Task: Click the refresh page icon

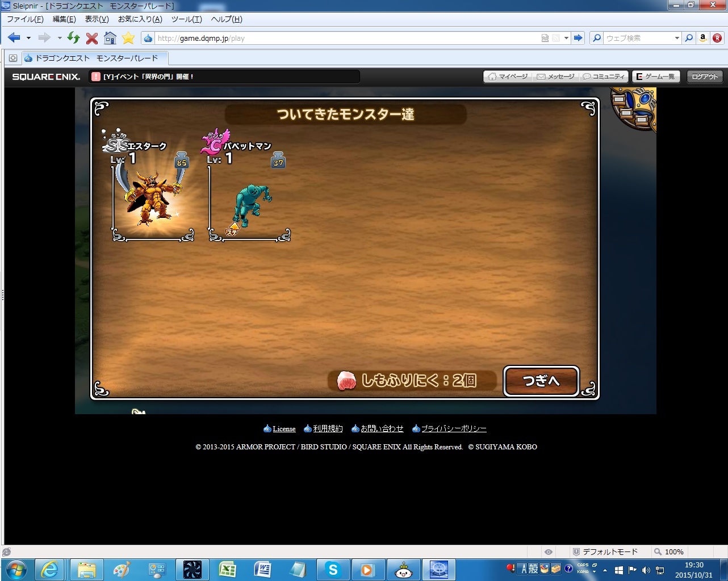Action: tap(73, 38)
